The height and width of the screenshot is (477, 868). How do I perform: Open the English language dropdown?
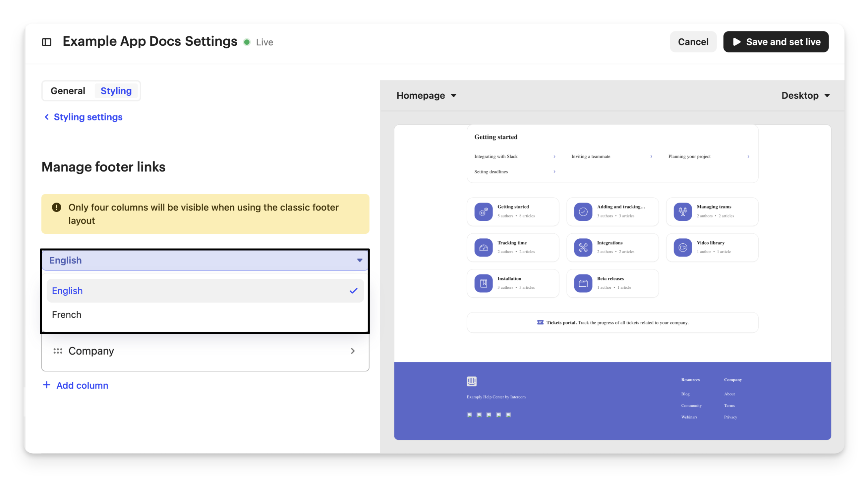click(x=205, y=260)
